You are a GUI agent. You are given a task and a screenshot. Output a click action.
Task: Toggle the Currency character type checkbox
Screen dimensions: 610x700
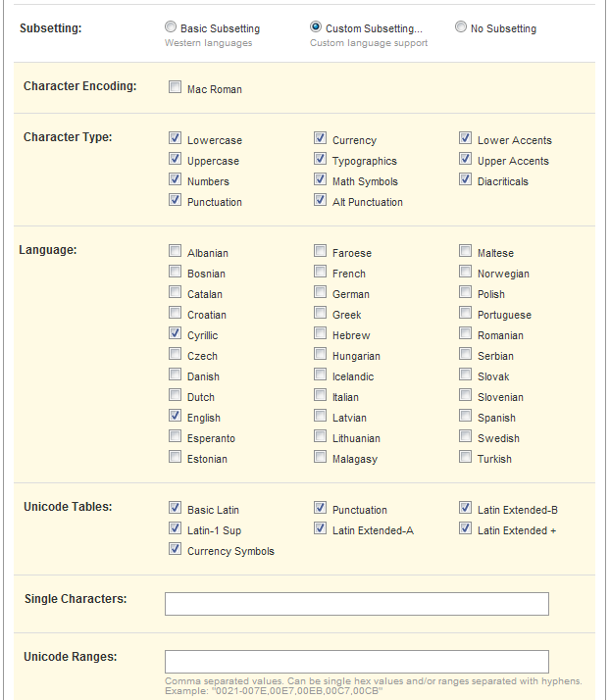click(320, 139)
